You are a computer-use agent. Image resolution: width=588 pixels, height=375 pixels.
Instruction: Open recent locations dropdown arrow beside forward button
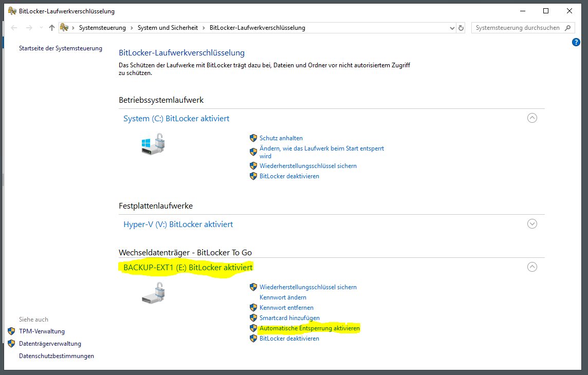(x=41, y=28)
